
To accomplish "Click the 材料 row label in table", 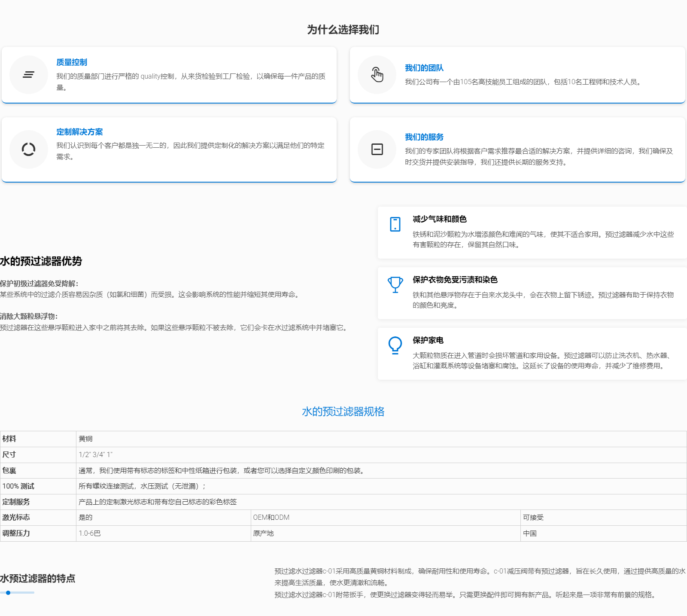I will tap(9, 439).
